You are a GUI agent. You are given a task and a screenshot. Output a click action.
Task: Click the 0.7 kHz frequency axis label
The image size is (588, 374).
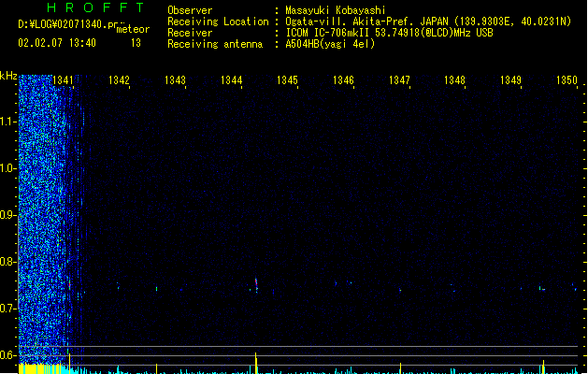(7, 309)
